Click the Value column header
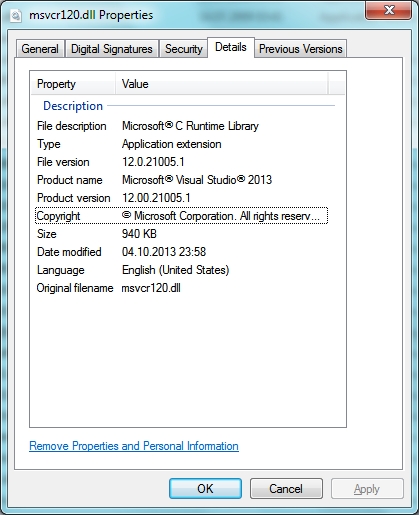Image resolution: width=419 pixels, height=515 pixels. pos(221,84)
